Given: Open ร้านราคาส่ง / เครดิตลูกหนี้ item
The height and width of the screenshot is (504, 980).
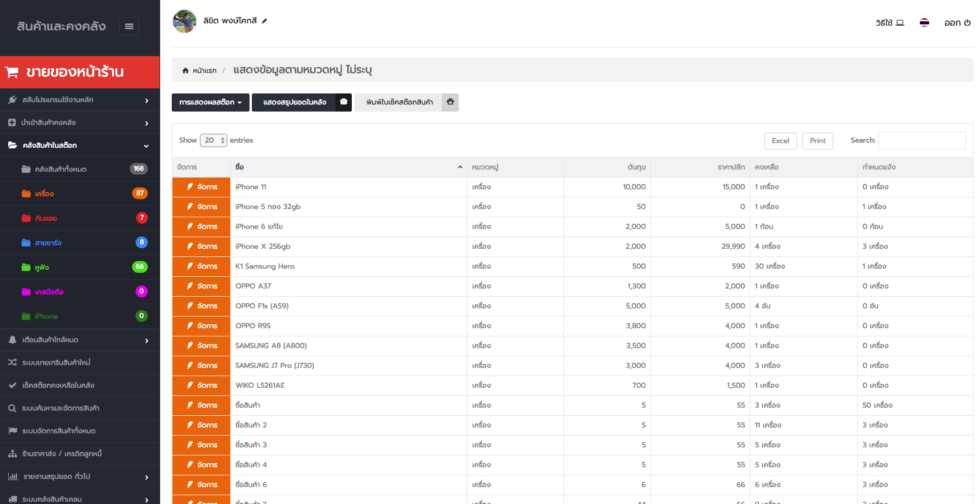Looking at the screenshot, I should tap(79, 454).
